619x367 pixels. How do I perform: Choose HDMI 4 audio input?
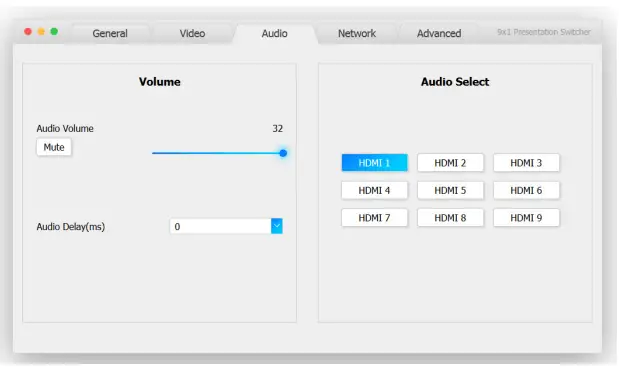374,190
